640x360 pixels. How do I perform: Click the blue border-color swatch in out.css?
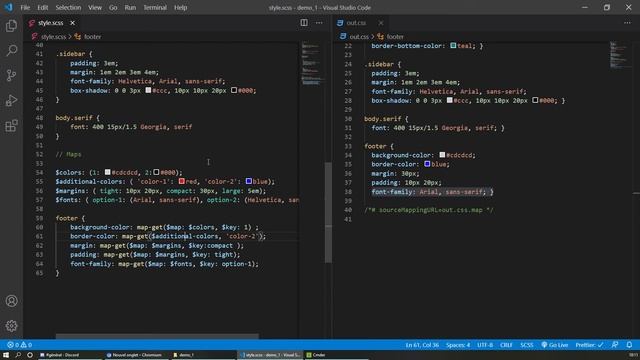(x=427, y=164)
